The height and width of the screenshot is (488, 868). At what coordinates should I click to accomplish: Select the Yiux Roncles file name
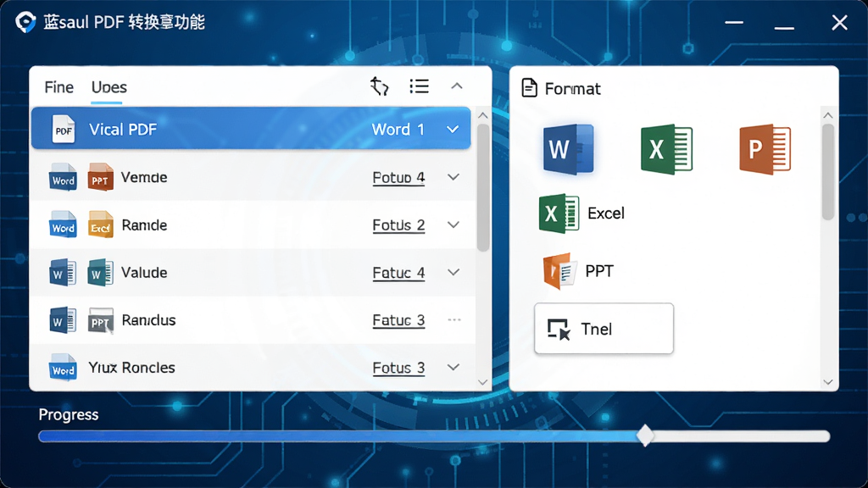(x=131, y=368)
